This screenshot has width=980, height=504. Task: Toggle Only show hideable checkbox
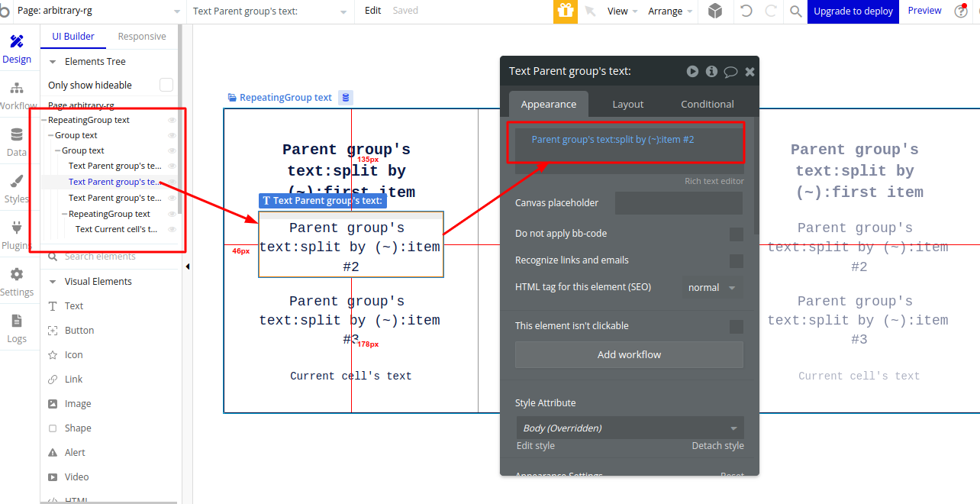166,85
